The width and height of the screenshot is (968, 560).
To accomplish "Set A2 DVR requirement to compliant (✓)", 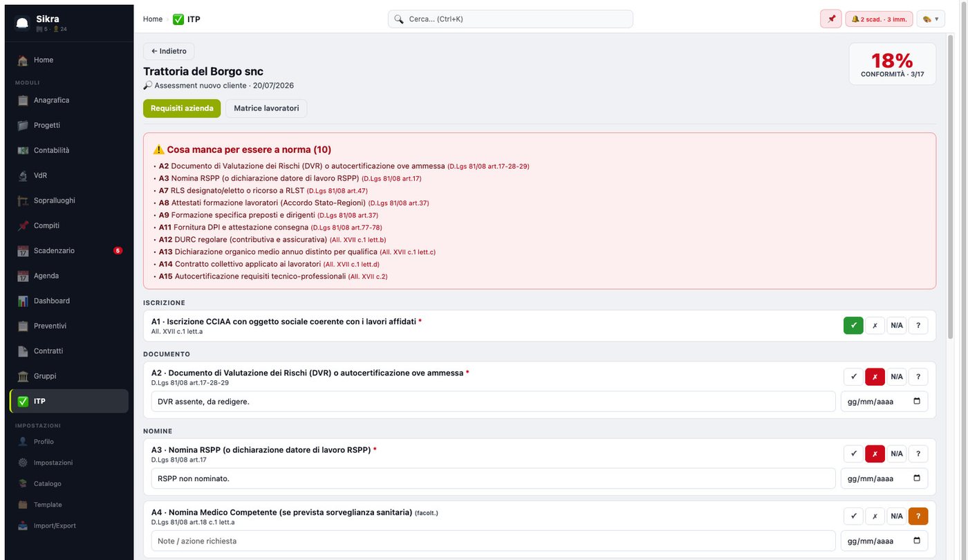I will [x=853, y=377].
